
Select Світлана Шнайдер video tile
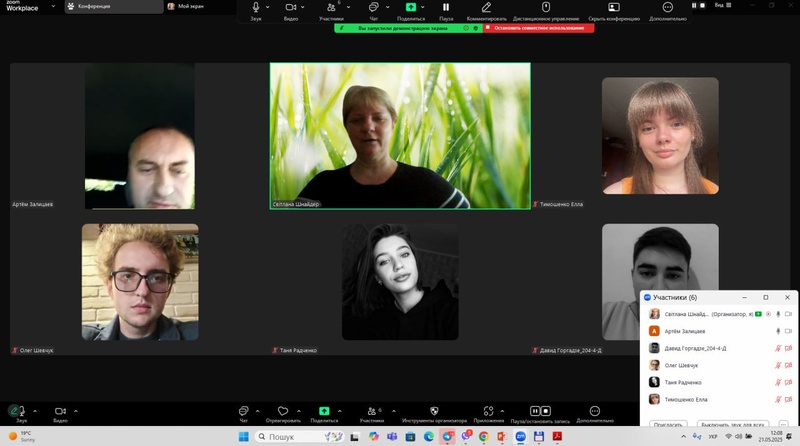tap(400, 136)
